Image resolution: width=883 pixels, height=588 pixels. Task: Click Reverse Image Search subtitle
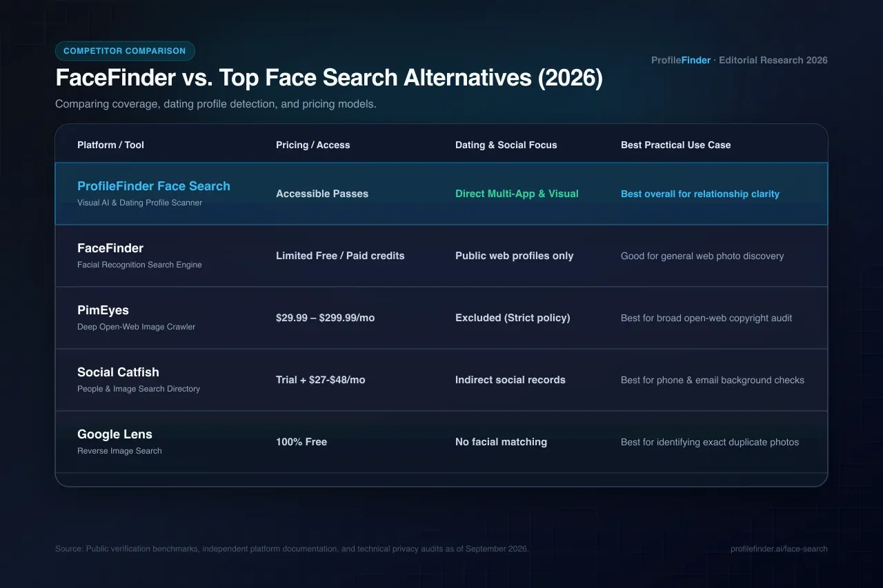(119, 451)
